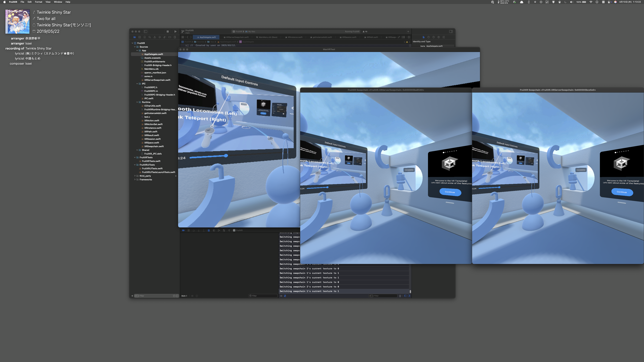Expand the third_party folder
This screenshot has width=644, height=362.
tap(135, 176)
